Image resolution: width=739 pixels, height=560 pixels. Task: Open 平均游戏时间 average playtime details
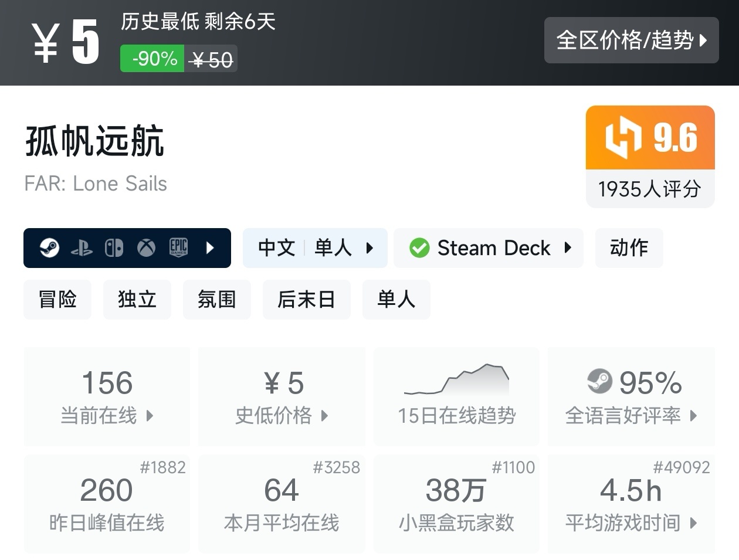(x=631, y=504)
